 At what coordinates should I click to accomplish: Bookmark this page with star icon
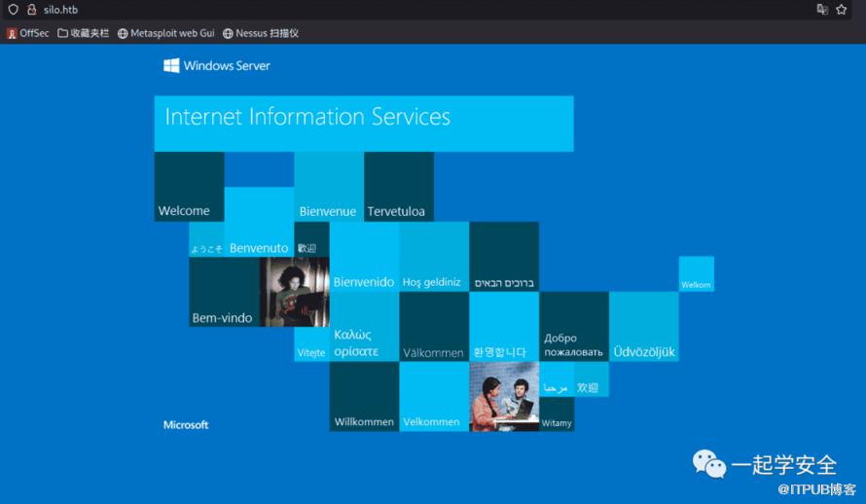click(x=841, y=10)
